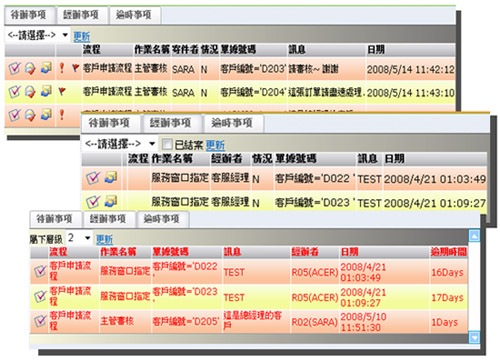Viewport: 500px width, 362px height.
Task: Click the copy icon in middle panel's D023 row
Action: tap(111, 201)
